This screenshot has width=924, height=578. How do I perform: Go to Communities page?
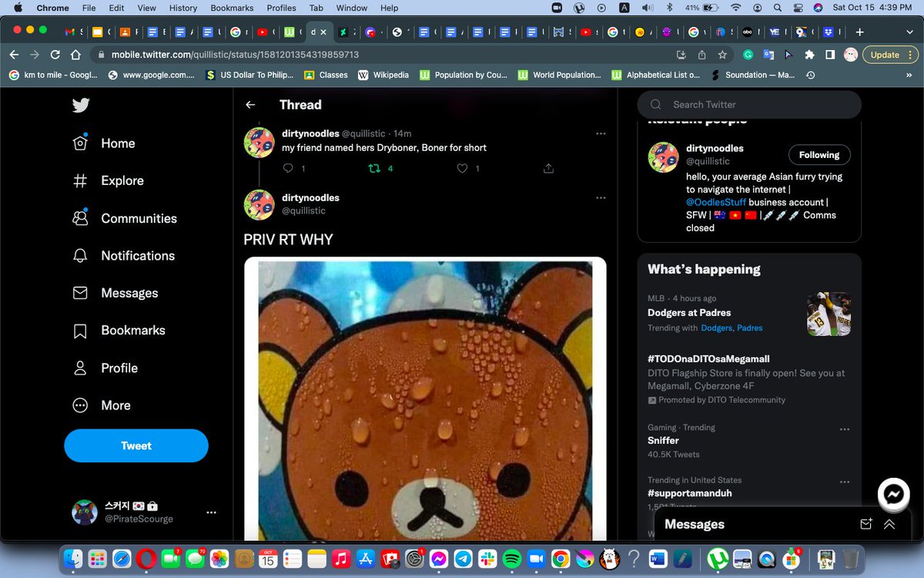tap(125, 218)
